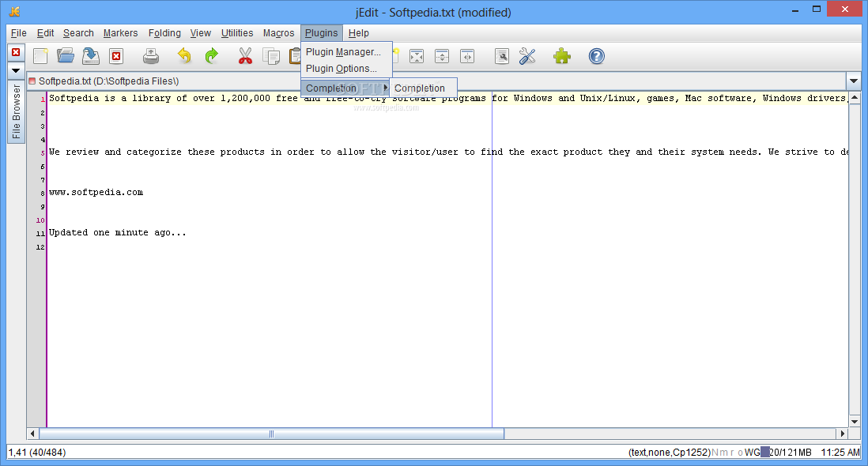Screen dimensions: 868x466
Task: Click the horizontal scrollbar right arrow
Action: tap(842, 434)
